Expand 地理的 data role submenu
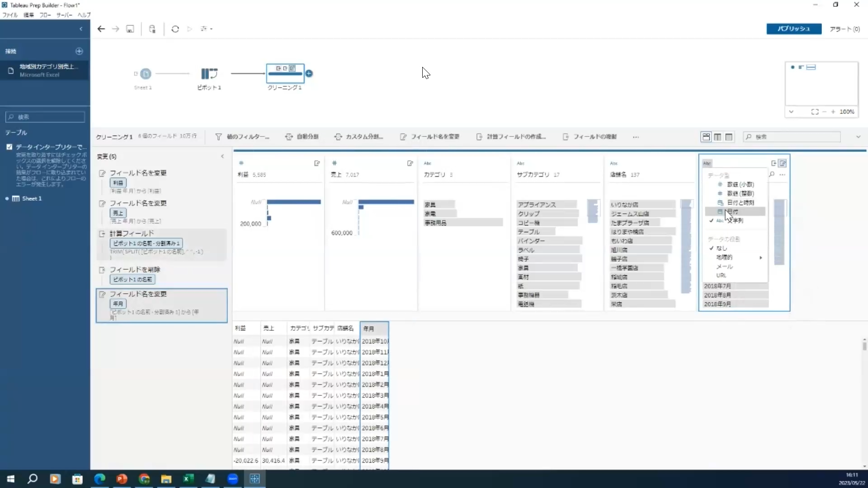 tap(735, 257)
